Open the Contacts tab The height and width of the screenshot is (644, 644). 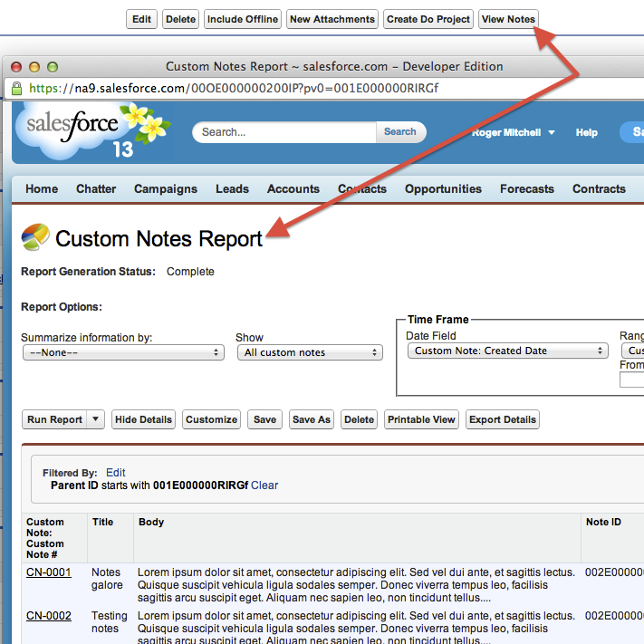(x=362, y=189)
